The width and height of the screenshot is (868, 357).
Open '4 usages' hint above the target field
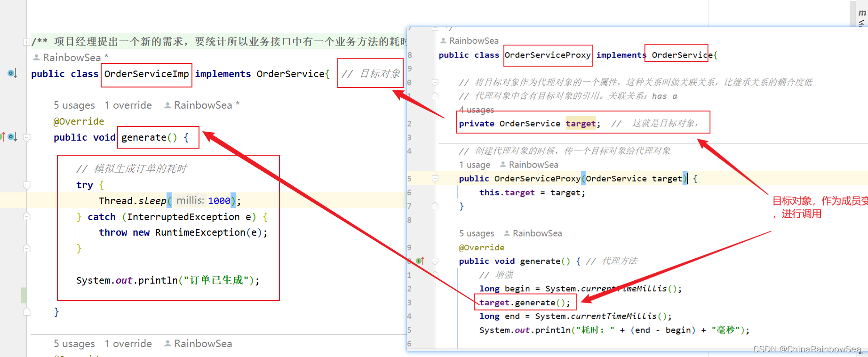point(477,110)
